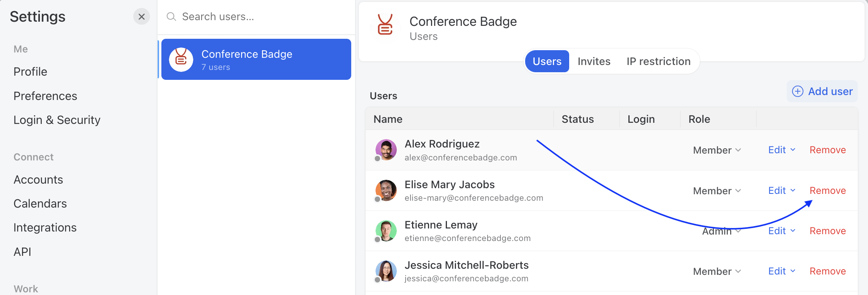
Task: Open API settings in the sidebar
Action: tap(22, 252)
